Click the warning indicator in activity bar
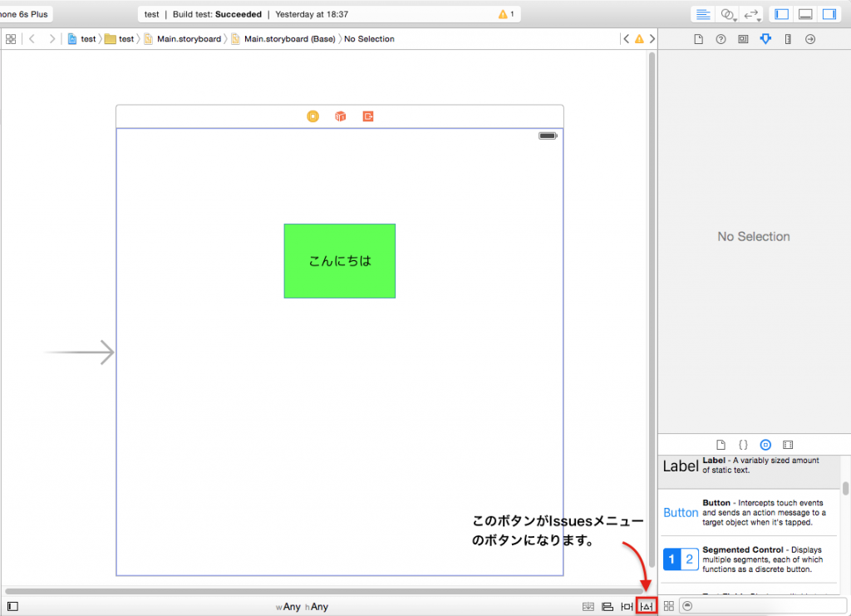The image size is (851, 616). [505, 14]
